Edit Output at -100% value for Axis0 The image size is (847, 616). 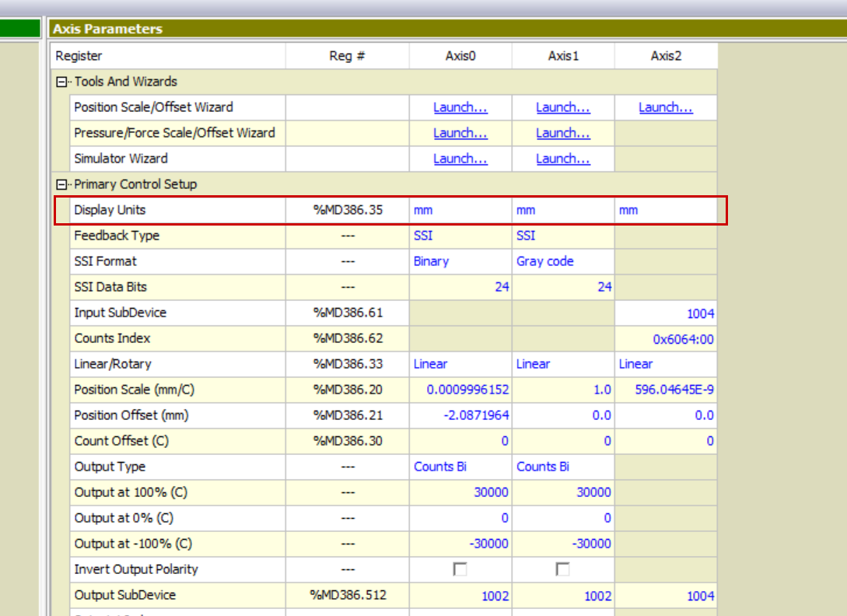point(460,544)
